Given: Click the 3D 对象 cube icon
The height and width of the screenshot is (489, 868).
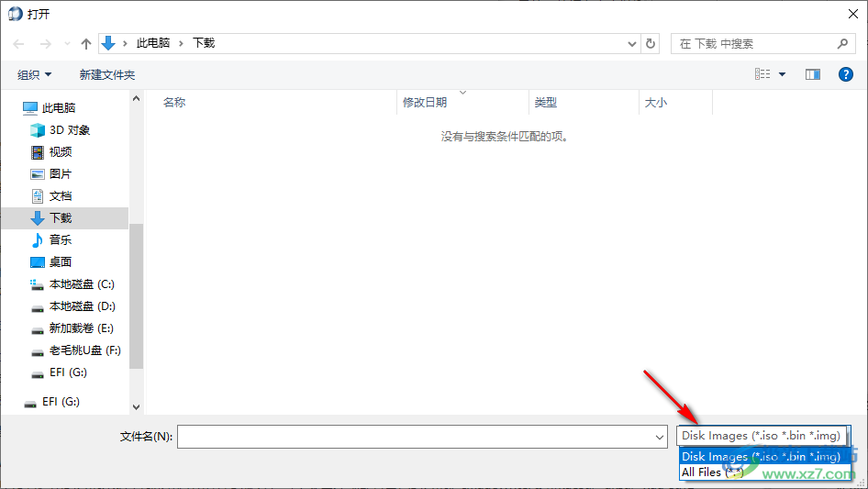Looking at the screenshot, I should click(38, 130).
